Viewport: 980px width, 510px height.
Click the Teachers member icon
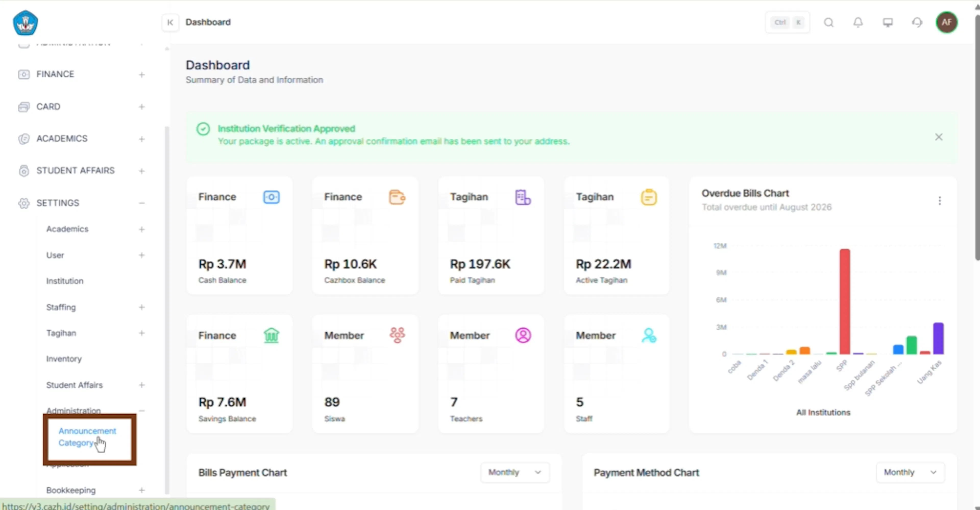(523, 336)
